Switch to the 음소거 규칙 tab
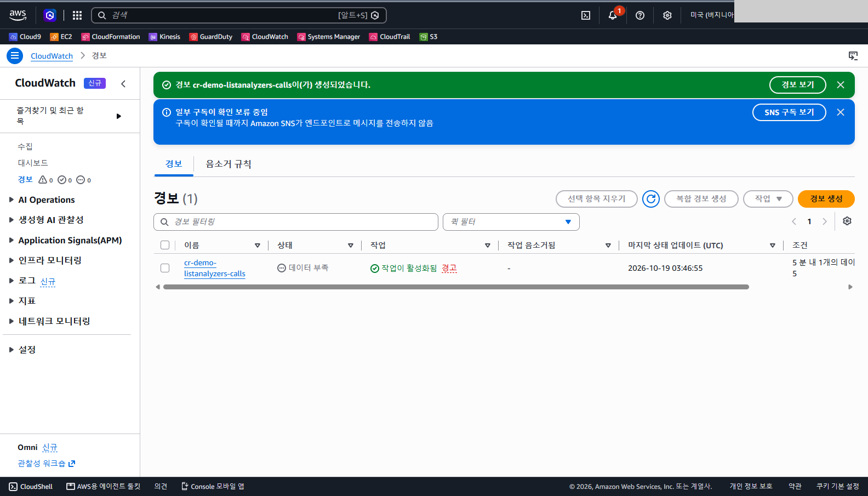 [229, 164]
